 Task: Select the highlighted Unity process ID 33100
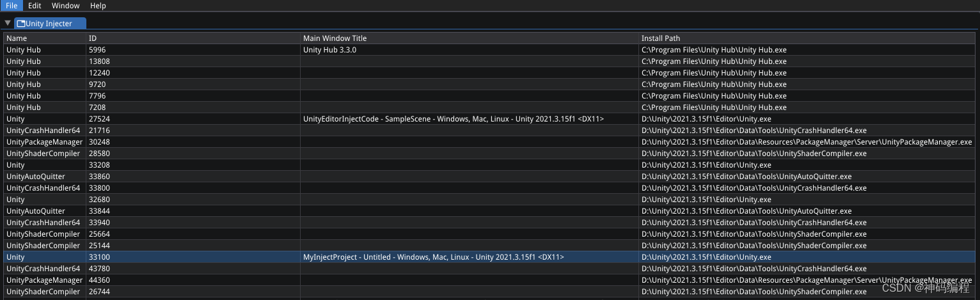pyautogui.click(x=489, y=257)
